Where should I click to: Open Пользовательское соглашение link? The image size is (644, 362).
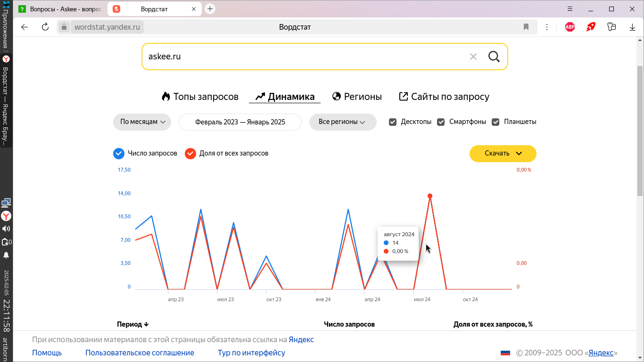pos(140,353)
